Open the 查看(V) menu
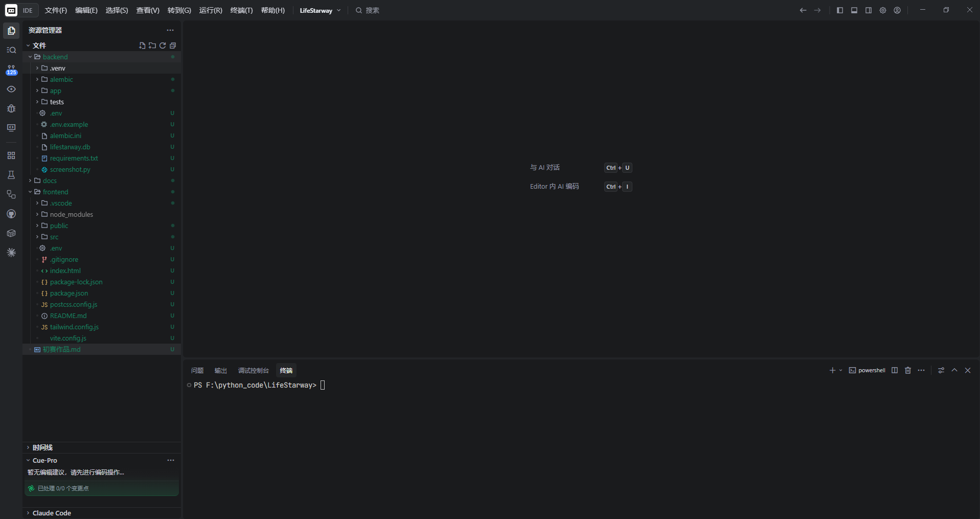The image size is (980, 519). [x=148, y=10]
